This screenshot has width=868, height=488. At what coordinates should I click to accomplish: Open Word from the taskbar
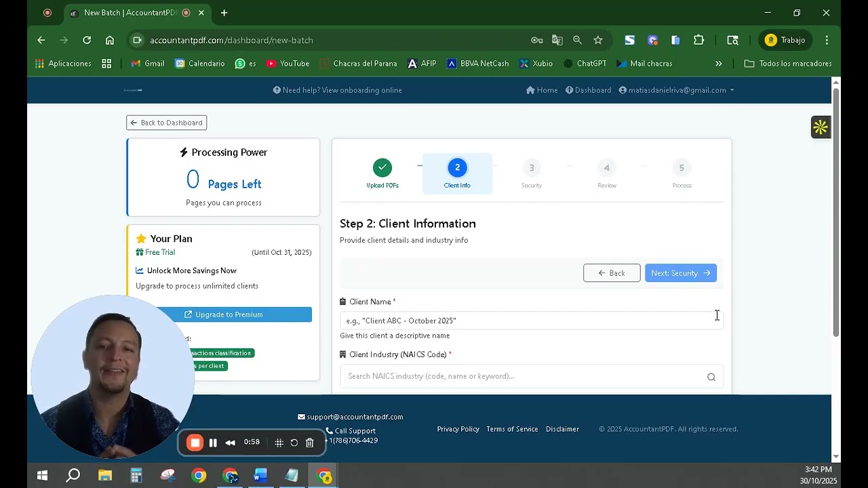point(260,476)
